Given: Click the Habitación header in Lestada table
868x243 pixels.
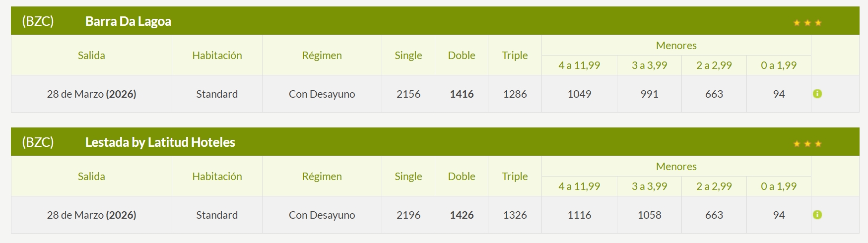Looking at the screenshot, I should pos(217,176).
